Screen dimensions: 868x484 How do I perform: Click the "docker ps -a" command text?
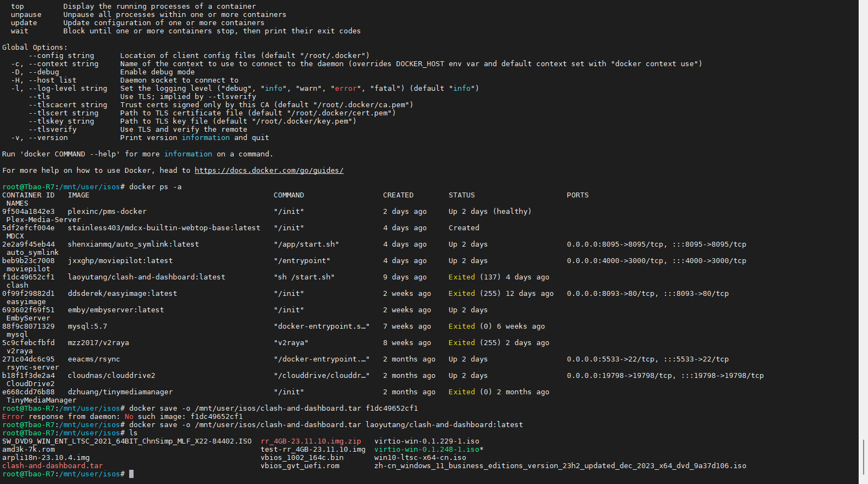pos(155,187)
